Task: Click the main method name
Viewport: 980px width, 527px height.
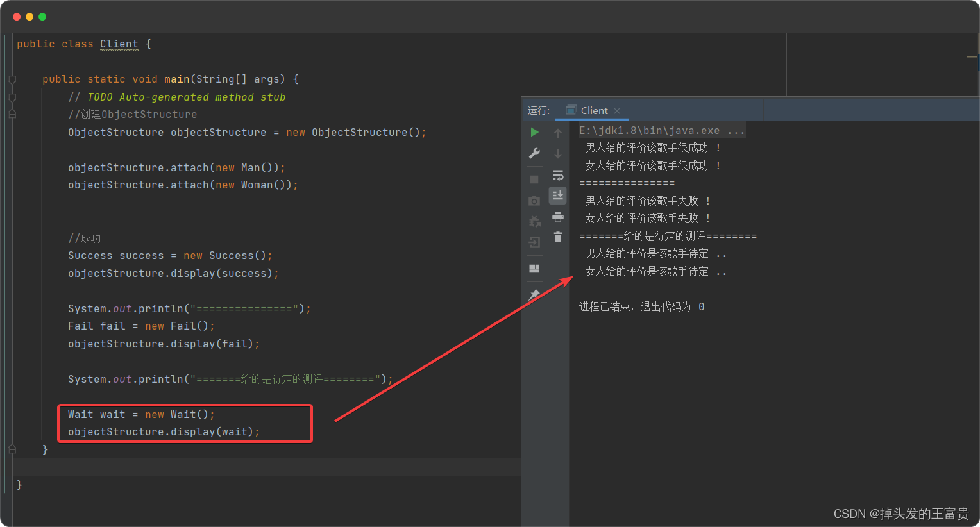Action: click(177, 79)
